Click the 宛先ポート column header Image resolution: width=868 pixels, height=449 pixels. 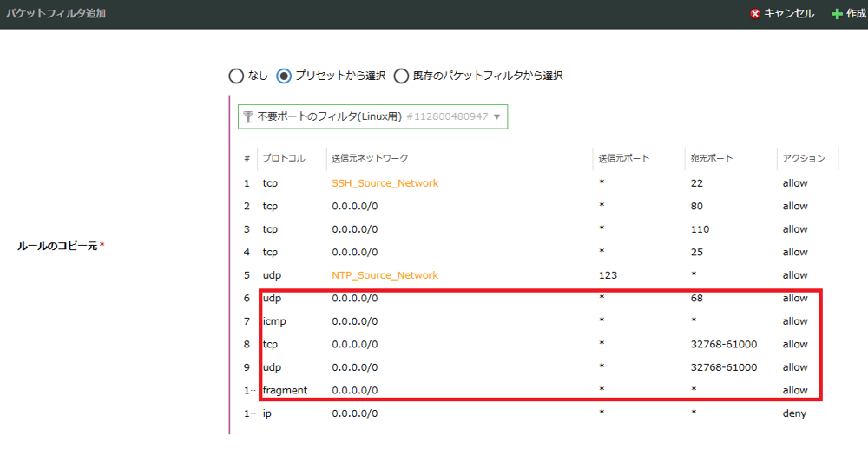tap(712, 158)
